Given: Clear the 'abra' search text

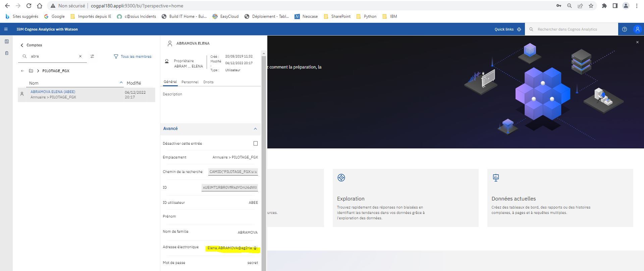Looking at the screenshot, I should point(80,56).
